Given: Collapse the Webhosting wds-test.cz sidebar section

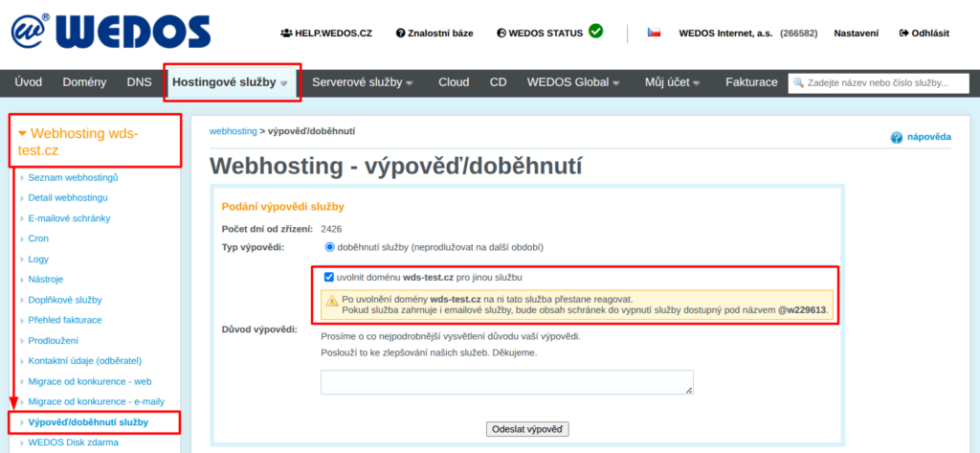Looking at the screenshot, I should point(23,133).
